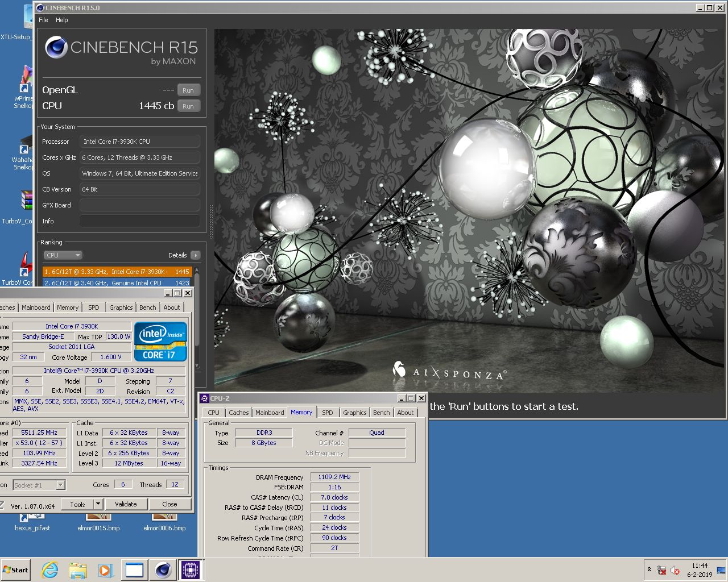The image size is (728, 582).
Task: Click CPU-Z title bar app icon
Action: click(205, 398)
